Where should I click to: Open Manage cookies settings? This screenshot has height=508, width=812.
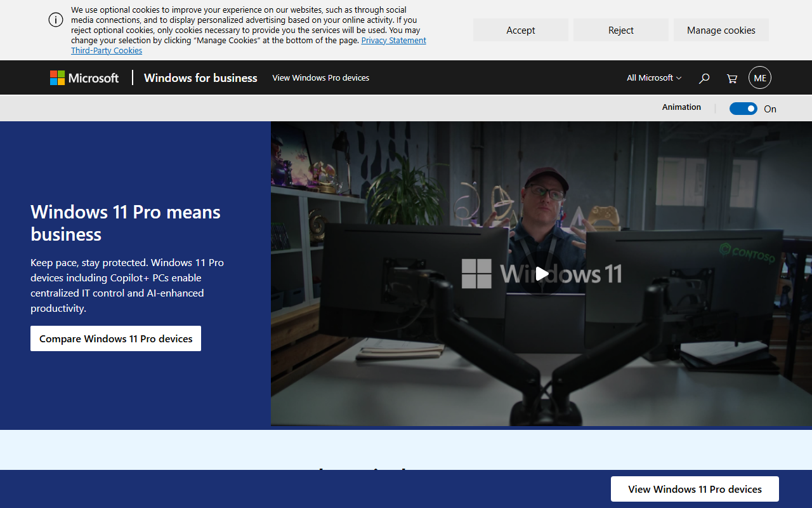[721, 30]
